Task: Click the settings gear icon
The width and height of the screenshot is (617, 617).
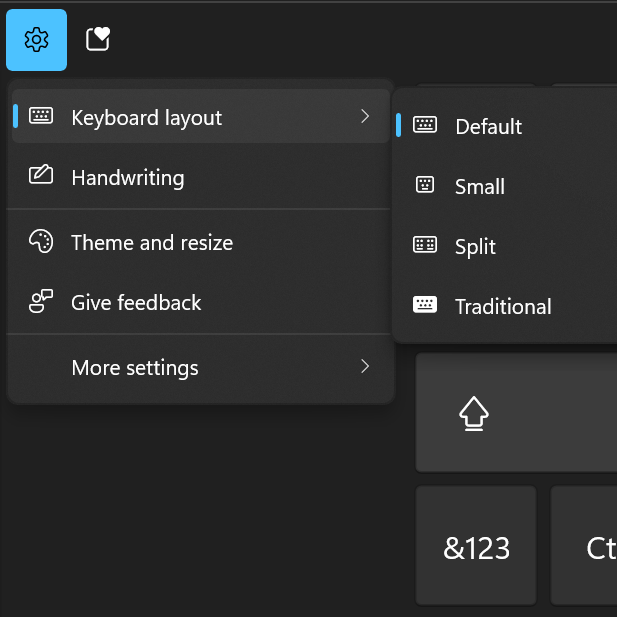Action: tap(36, 40)
